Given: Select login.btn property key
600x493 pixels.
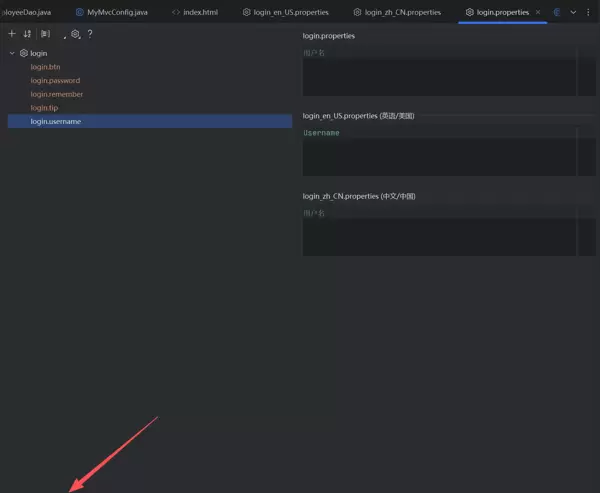Looking at the screenshot, I should 45,66.
